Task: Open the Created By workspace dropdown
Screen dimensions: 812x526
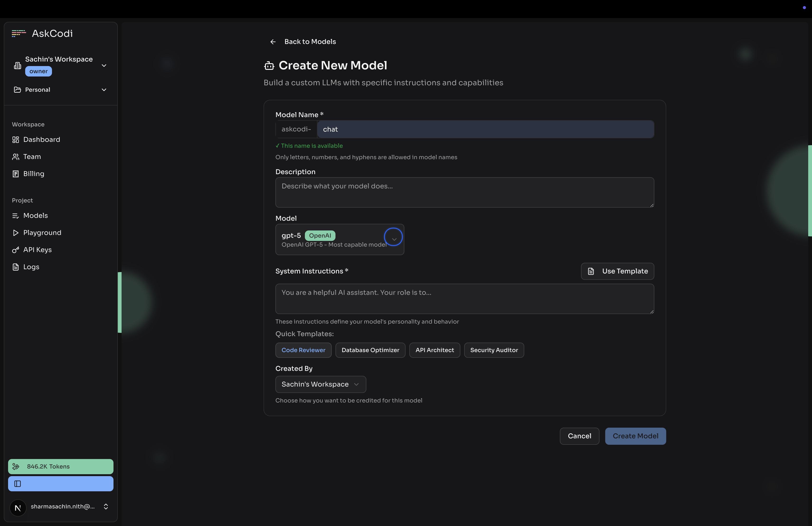Action: (321, 384)
